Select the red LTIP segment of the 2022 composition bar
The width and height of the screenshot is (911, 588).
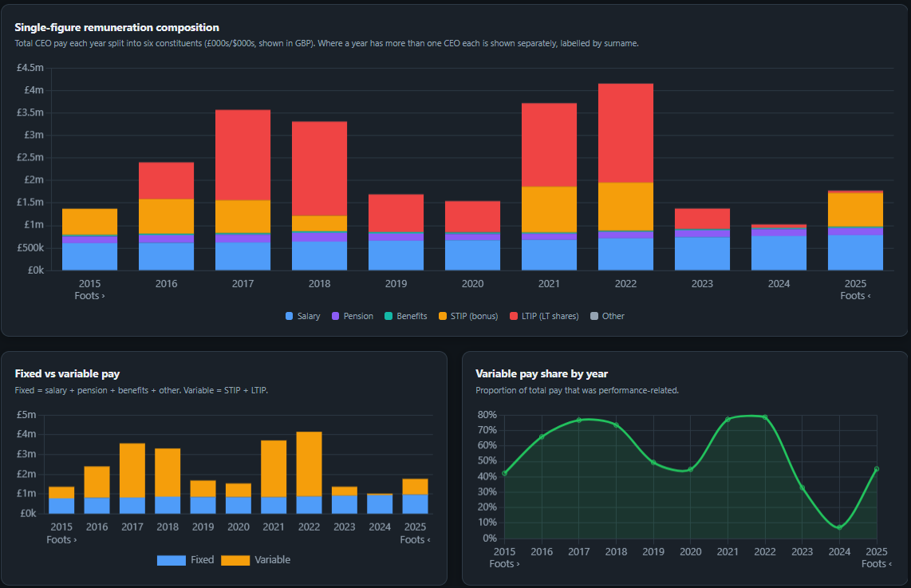point(625,133)
